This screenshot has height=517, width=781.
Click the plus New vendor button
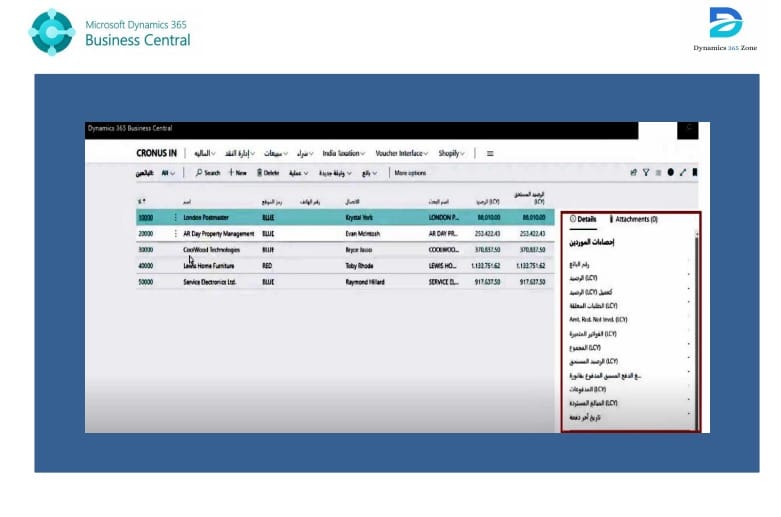pyautogui.click(x=238, y=173)
